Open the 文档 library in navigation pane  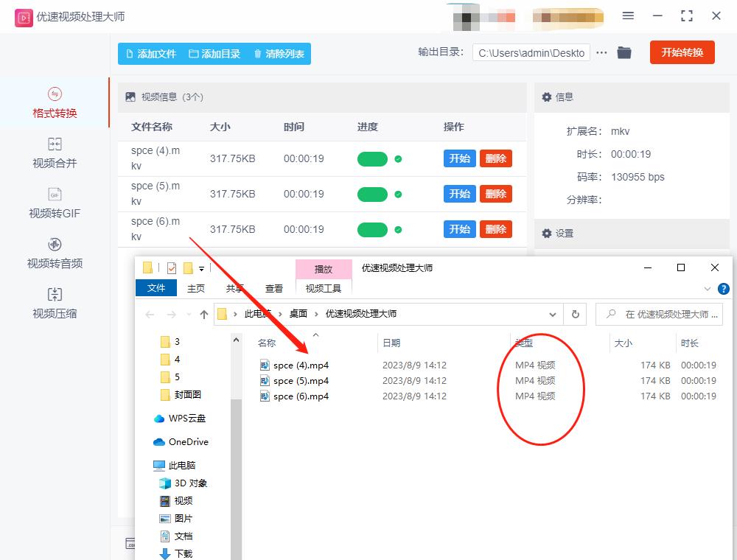pyautogui.click(x=176, y=536)
